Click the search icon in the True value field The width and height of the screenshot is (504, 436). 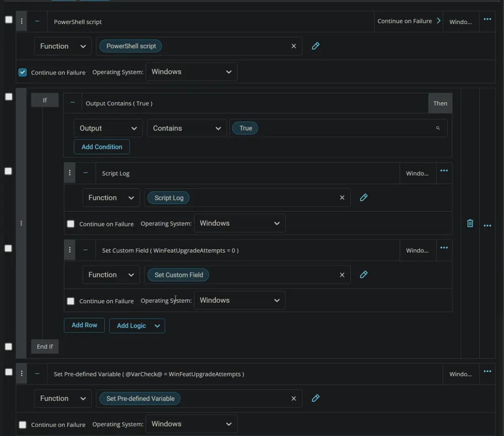[x=437, y=128]
